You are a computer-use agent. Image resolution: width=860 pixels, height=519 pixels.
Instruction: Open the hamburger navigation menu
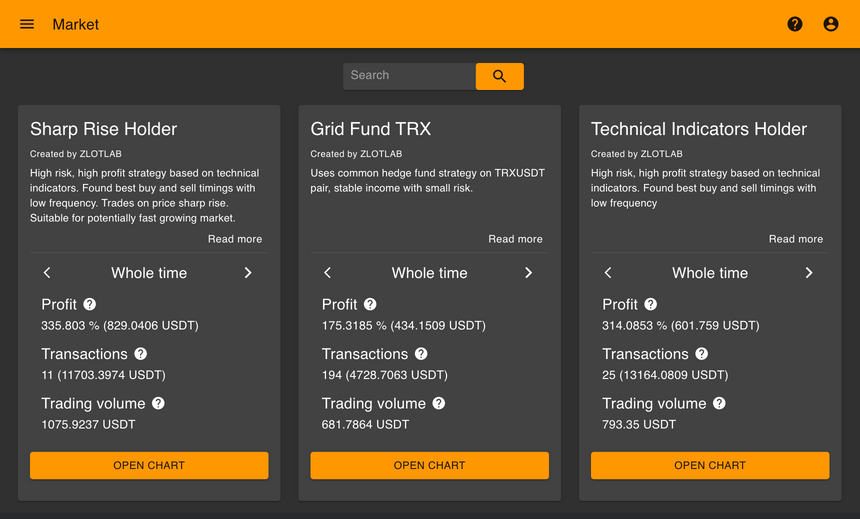coord(27,24)
